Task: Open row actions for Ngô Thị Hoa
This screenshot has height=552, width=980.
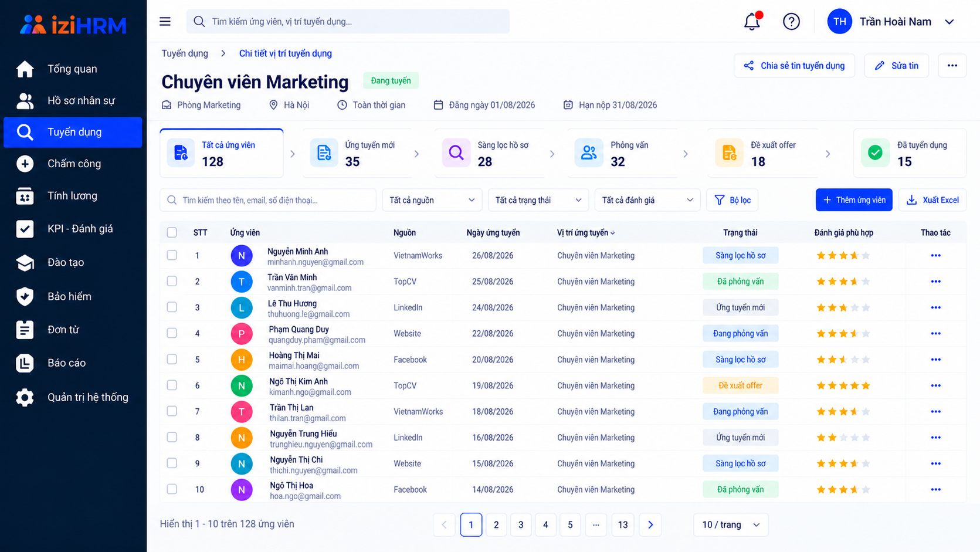Action: [935, 490]
